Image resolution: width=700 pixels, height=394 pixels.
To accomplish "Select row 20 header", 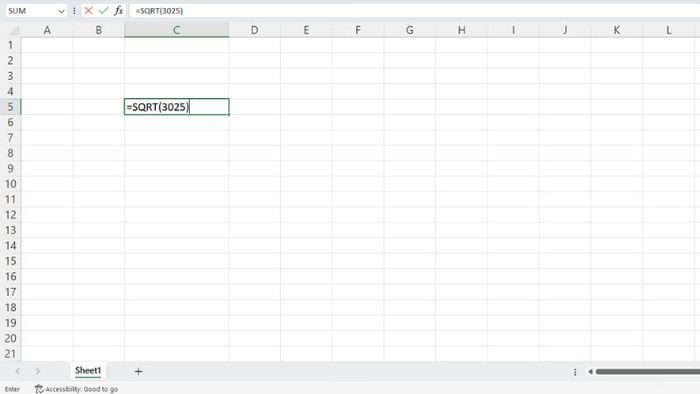I will coord(10,338).
